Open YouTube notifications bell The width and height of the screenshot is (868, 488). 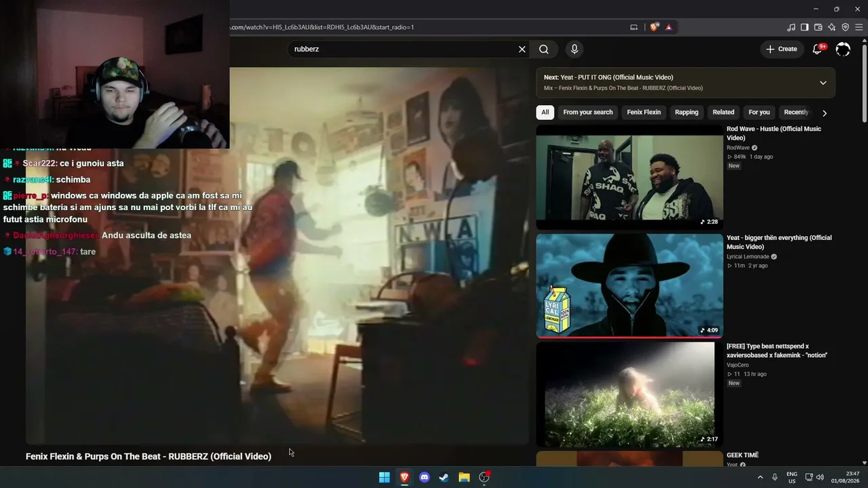(818, 49)
